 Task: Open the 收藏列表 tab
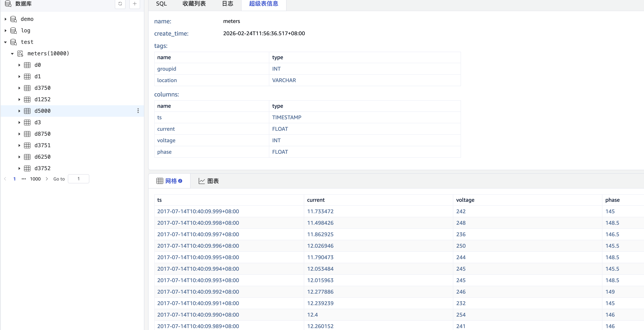pyautogui.click(x=194, y=4)
